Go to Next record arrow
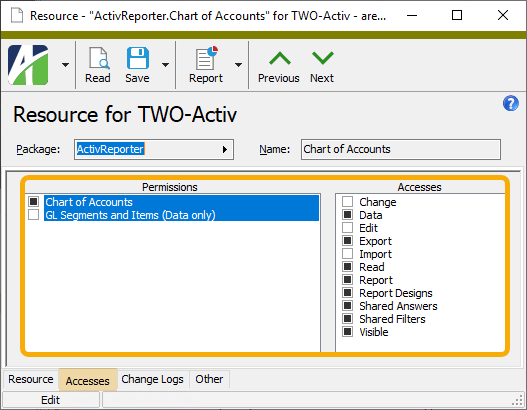The width and height of the screenshot is (527, 410). click(x=322, y=58)
